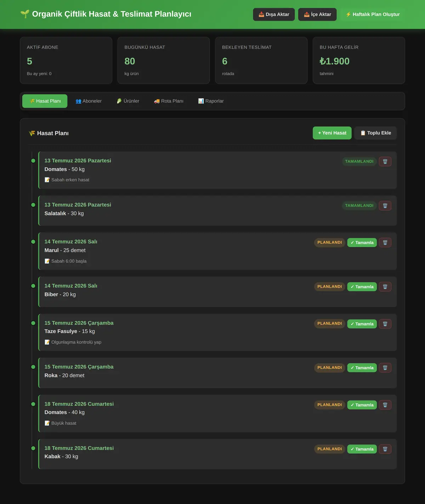The width and height of the screenshot is (425, 504).
Task: Select the Bugünkü Hasat stat card
Action: pos(164,61)
